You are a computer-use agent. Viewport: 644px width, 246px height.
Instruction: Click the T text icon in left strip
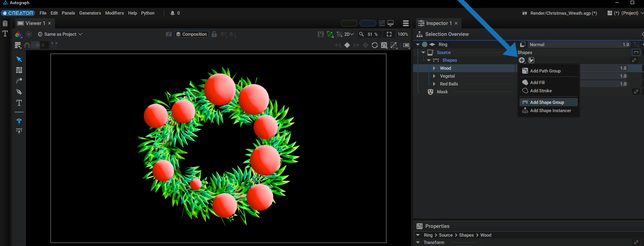(5, 33)
